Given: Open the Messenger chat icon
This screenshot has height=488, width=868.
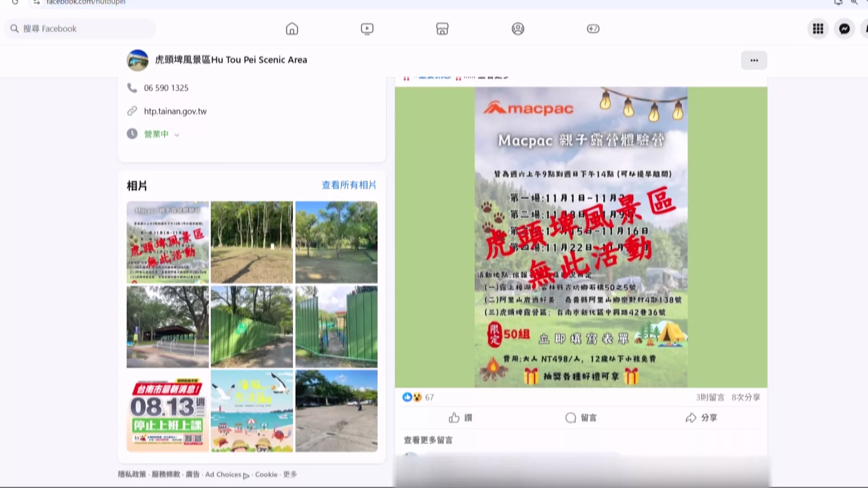Looking at the screenshot, I should tap(844, 29).
